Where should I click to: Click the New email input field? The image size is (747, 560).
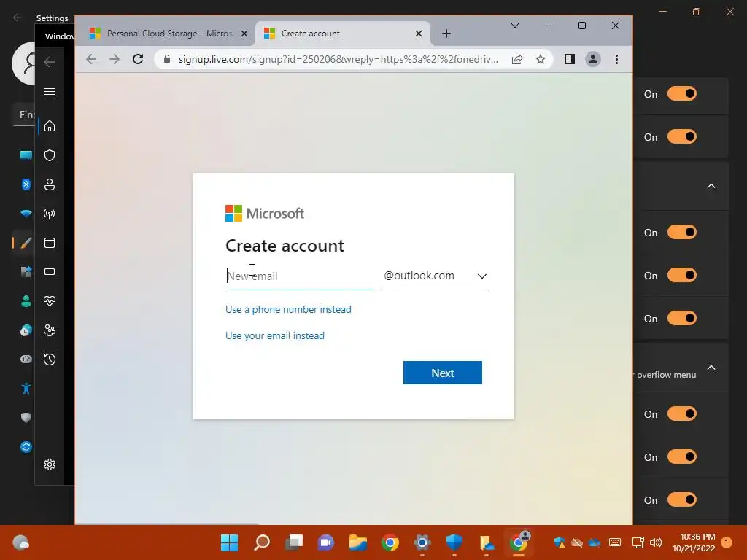coord(300,276)
